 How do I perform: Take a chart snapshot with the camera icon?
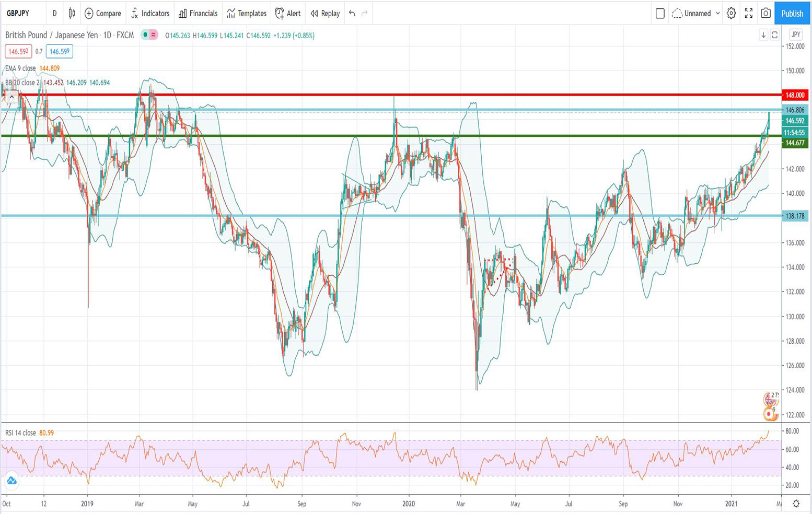765,14
